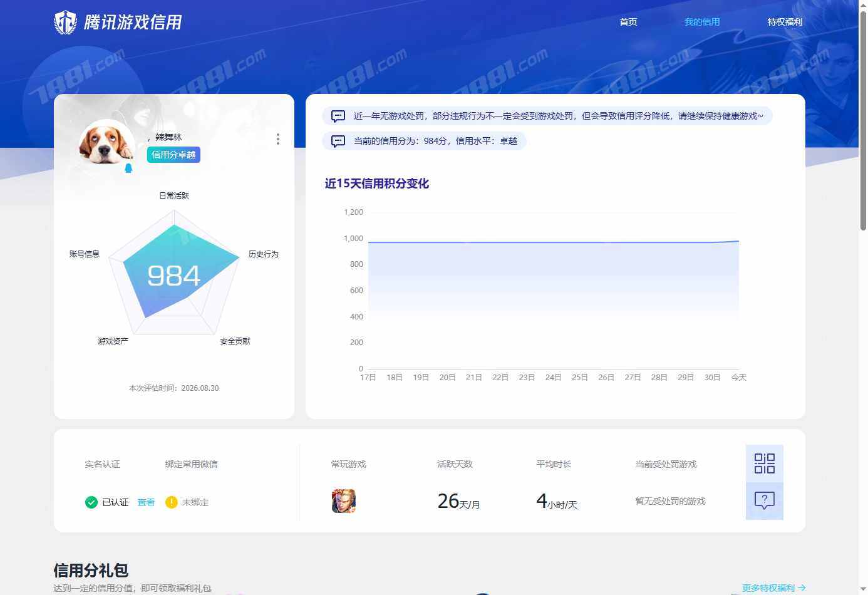Click the 暂无受处罚的游戏 status text

click(670, 501)
